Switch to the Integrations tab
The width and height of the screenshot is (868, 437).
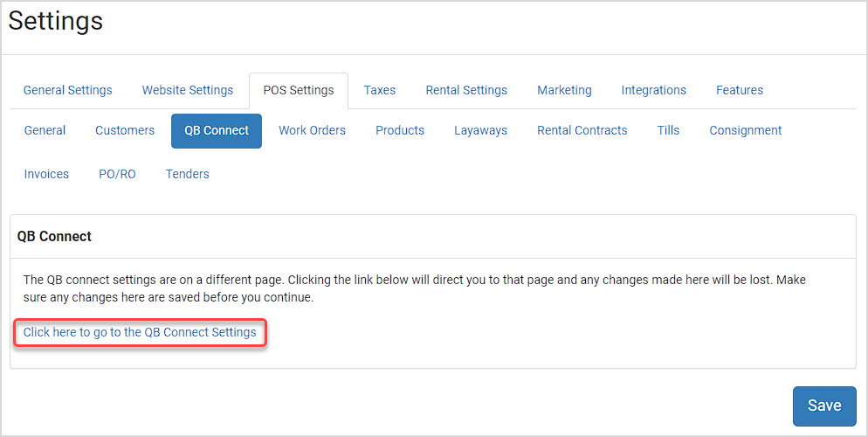pyautogui.click(x=653, y=90)
